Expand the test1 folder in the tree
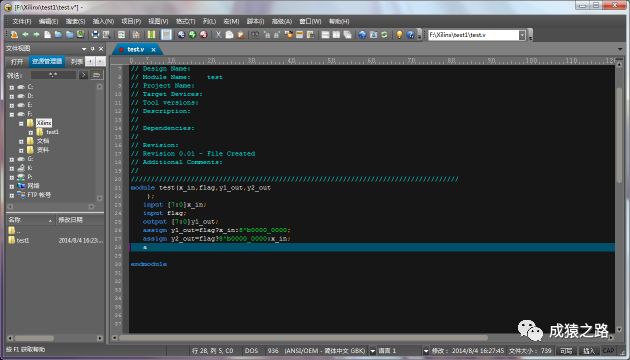This screenshot has width=630, height=360. [x=31, y=132]
